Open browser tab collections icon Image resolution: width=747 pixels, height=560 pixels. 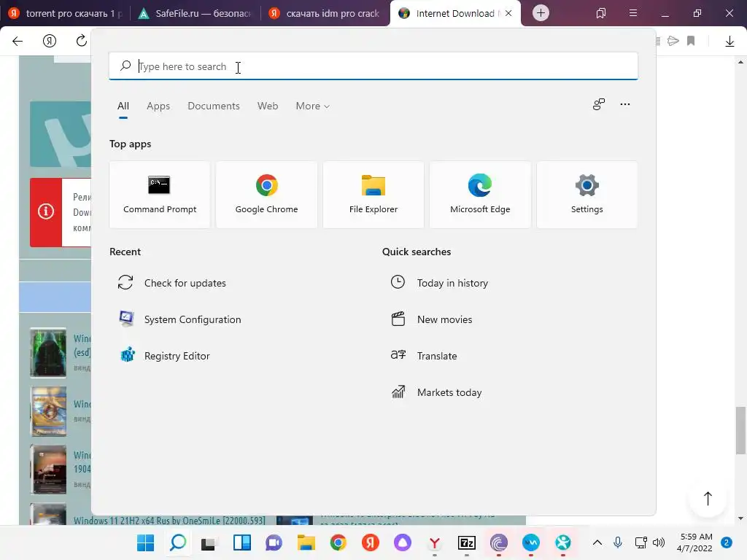coord(601,13)
